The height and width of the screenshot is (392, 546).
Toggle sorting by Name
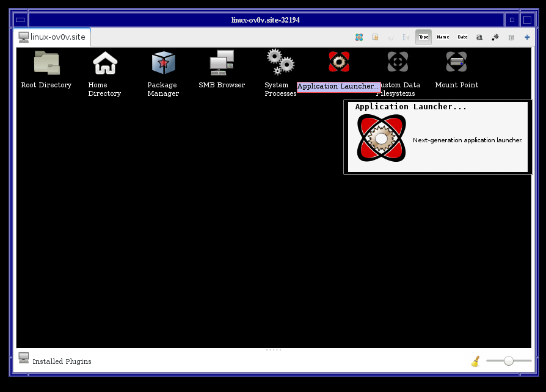coord(443,37)
